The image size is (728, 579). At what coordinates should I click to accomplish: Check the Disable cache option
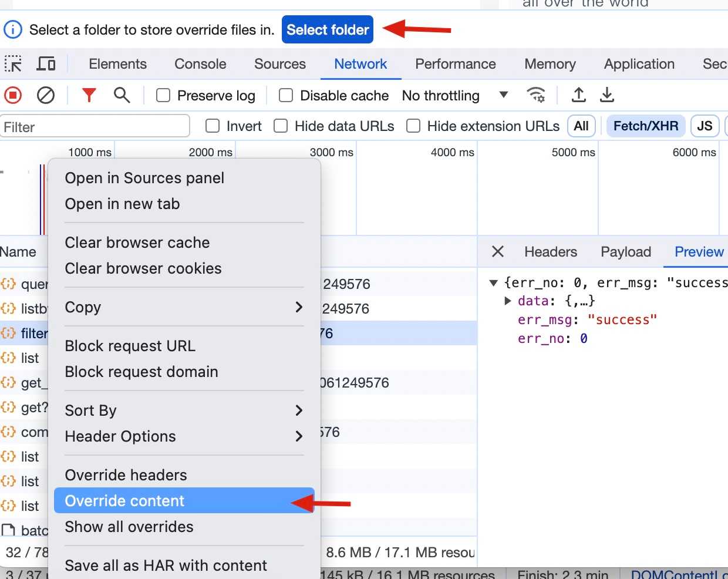point(286,96)
